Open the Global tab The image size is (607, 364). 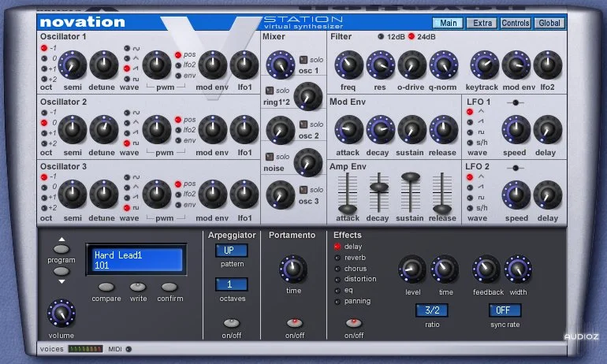pos(549,23)
